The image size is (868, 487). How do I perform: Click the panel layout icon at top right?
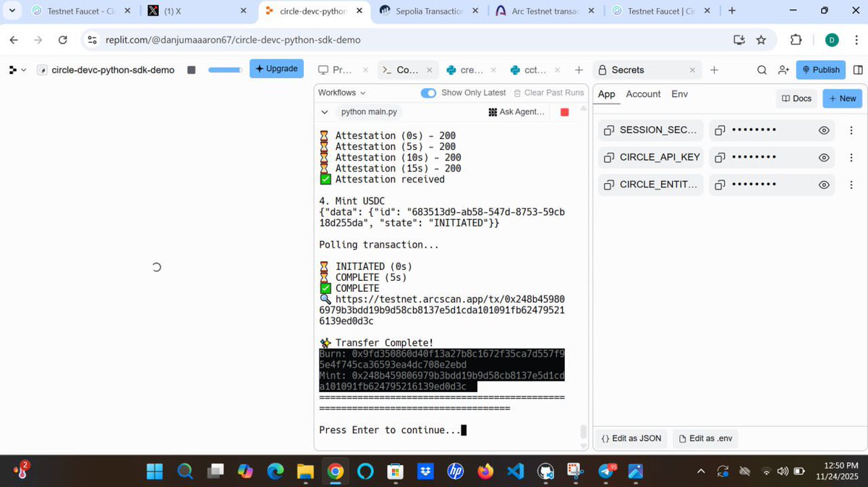click(857, 69)
